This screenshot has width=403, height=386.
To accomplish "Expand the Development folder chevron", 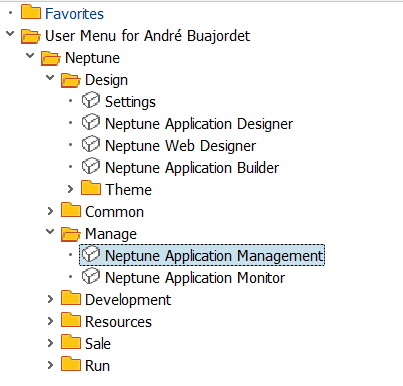I will pyautogui.click(x=50, y=299).
